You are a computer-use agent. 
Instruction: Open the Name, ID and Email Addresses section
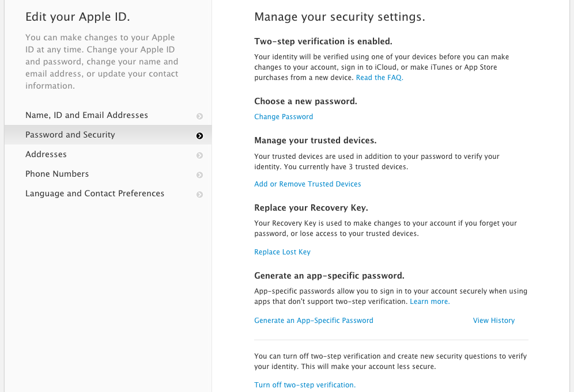[x=86, y=115]
